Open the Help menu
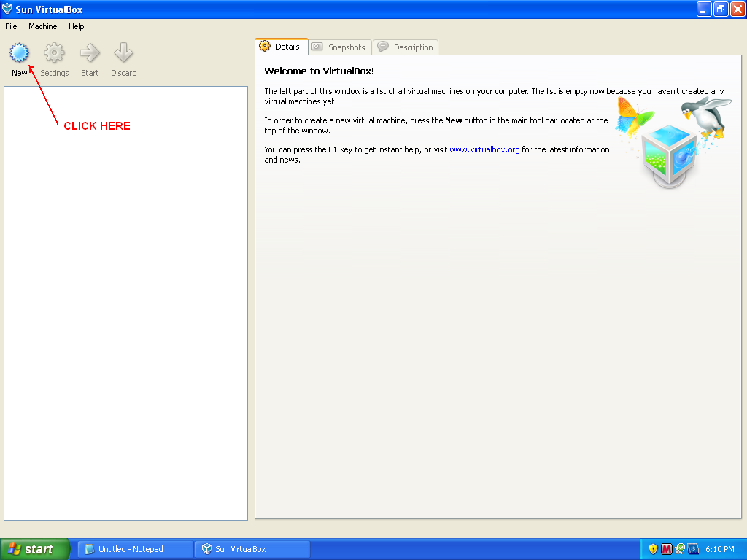 (76, 26)
